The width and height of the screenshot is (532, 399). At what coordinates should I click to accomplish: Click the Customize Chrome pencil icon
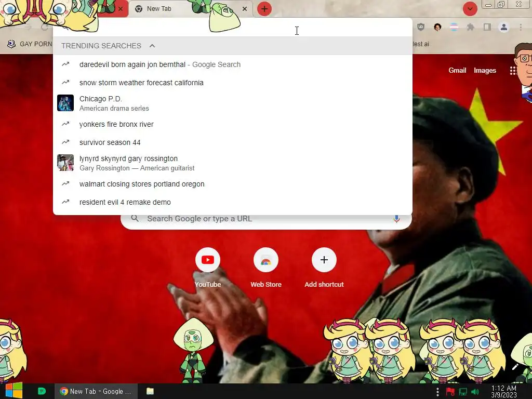pyautogui.click(x=515, y=367)
